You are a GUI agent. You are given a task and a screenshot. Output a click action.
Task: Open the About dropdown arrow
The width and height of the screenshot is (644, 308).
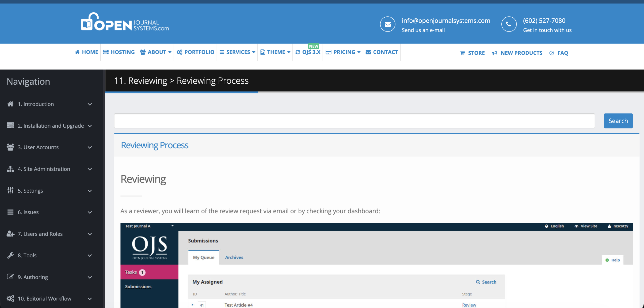coord(170,52)
